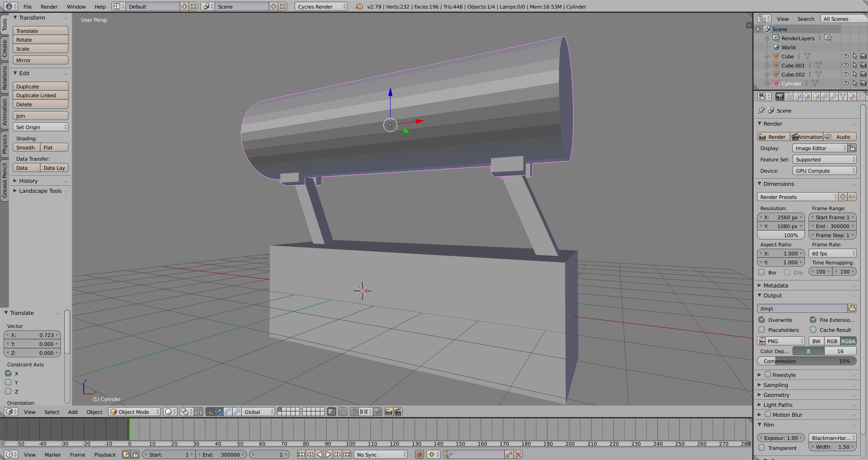Open the Render Layers properties tab
Viewport: 868px width, 460px height.
(788, 97)
